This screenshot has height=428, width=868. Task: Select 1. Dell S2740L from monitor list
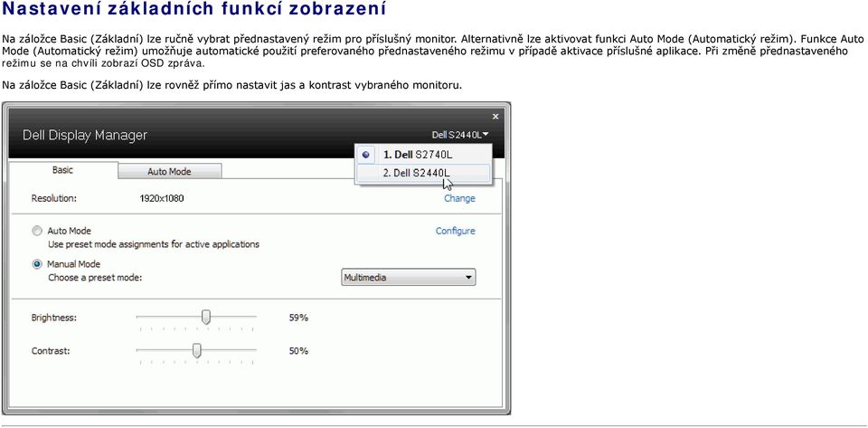click(x=423, y=155)
